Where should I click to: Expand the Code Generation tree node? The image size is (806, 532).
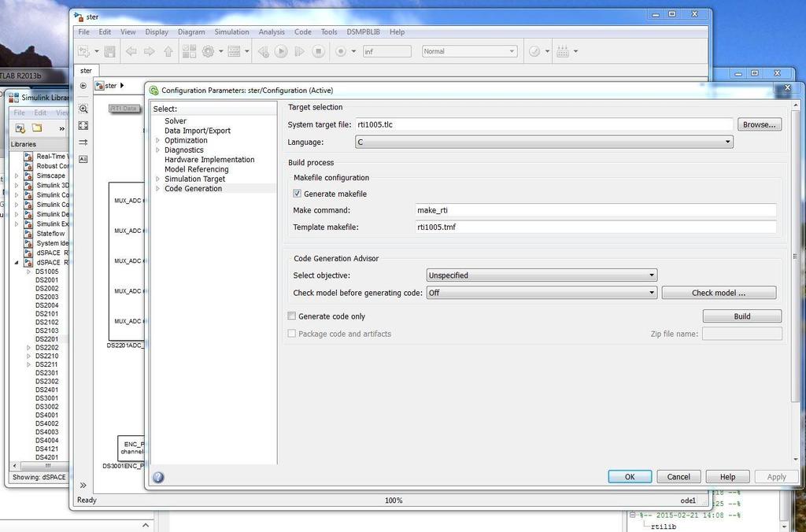(157, 189)
